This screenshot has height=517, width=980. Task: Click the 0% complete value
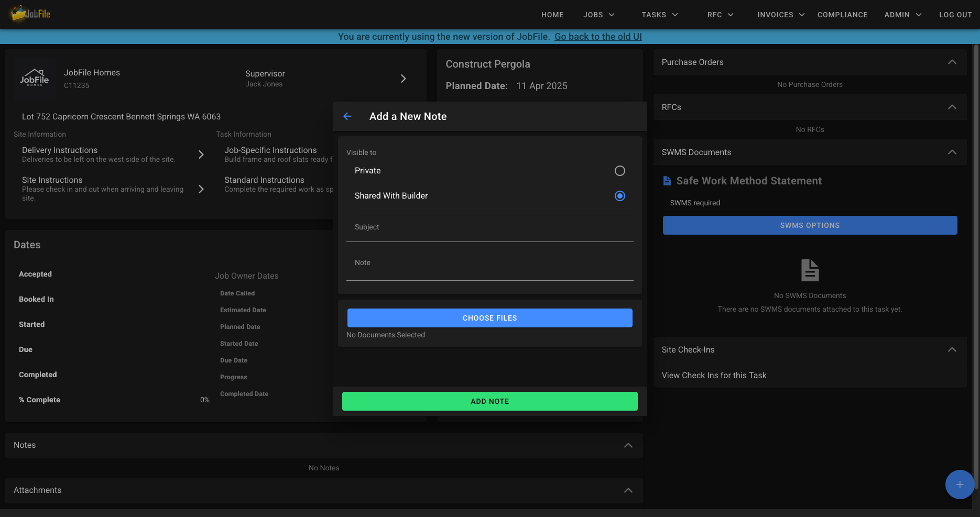pyautogui.click(x=204, y=400)
